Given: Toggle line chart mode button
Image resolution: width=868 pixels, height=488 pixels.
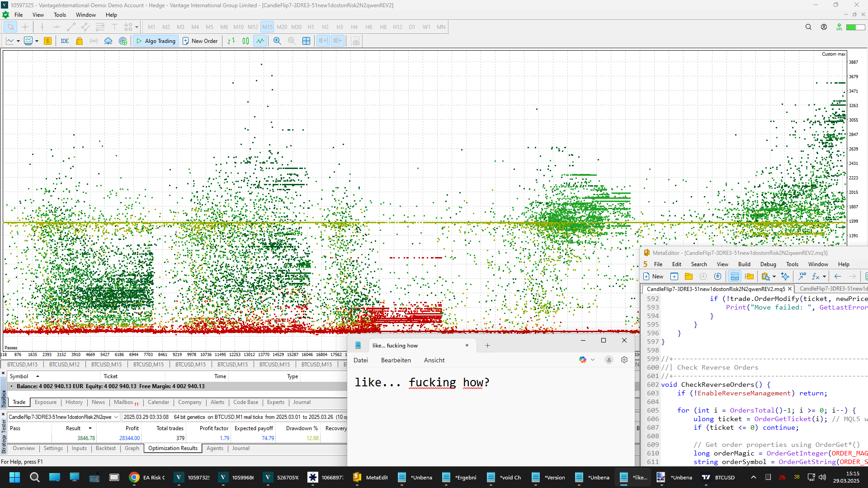Looking at the screenshot, I should tap(260, 41).
